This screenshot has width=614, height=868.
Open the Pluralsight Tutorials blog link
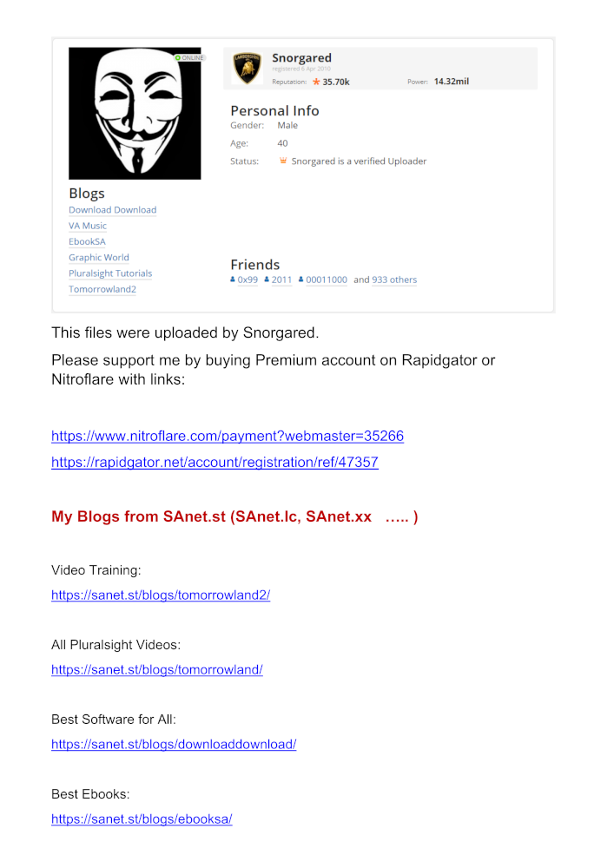(x=110, y=273)
